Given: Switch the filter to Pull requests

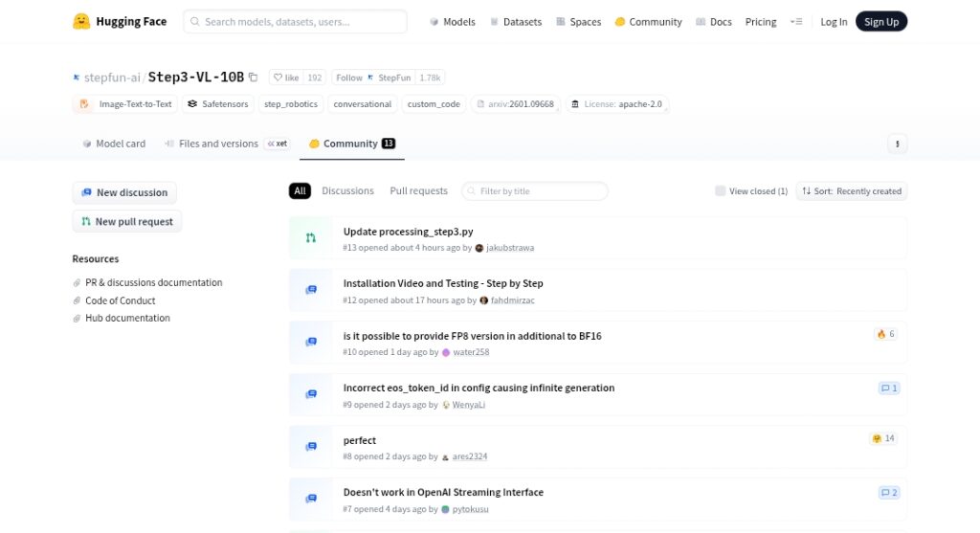Looking at the screenshot, I should (x=418, y=191).
